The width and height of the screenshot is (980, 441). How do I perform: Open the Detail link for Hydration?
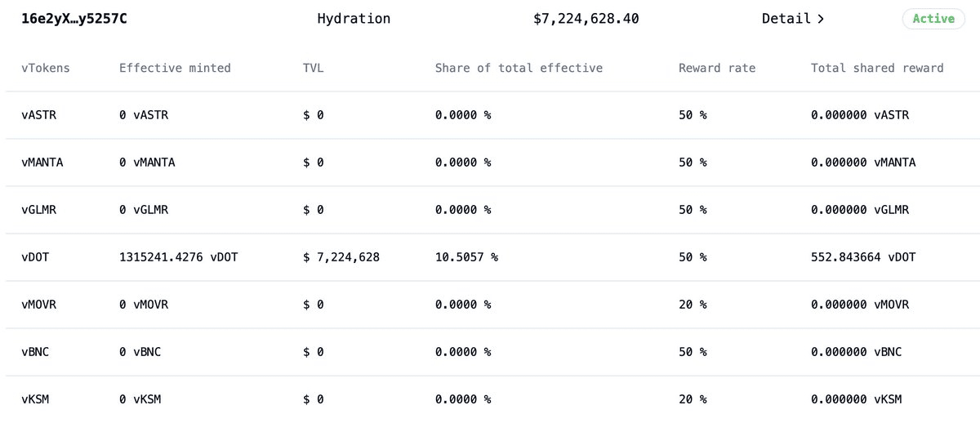point(787,18)
